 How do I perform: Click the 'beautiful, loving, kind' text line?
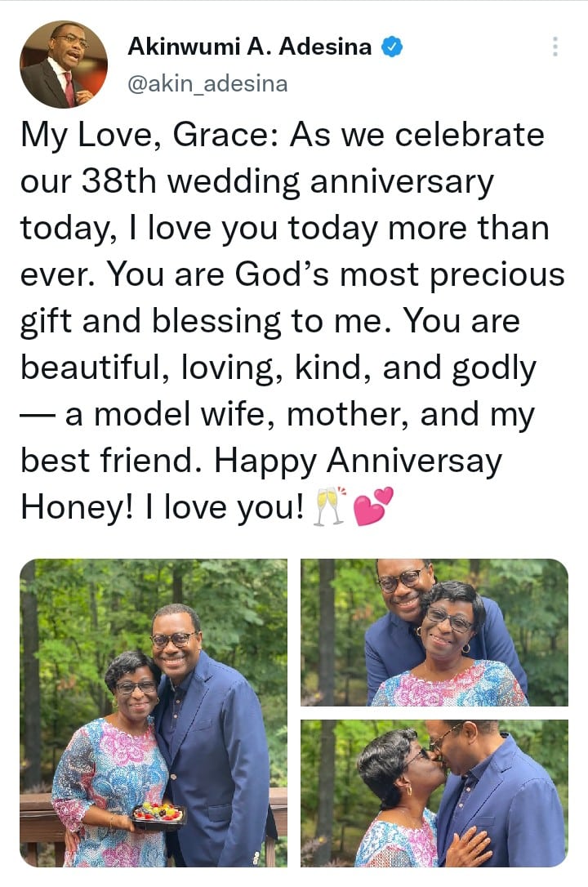click(x=278, y=368)
